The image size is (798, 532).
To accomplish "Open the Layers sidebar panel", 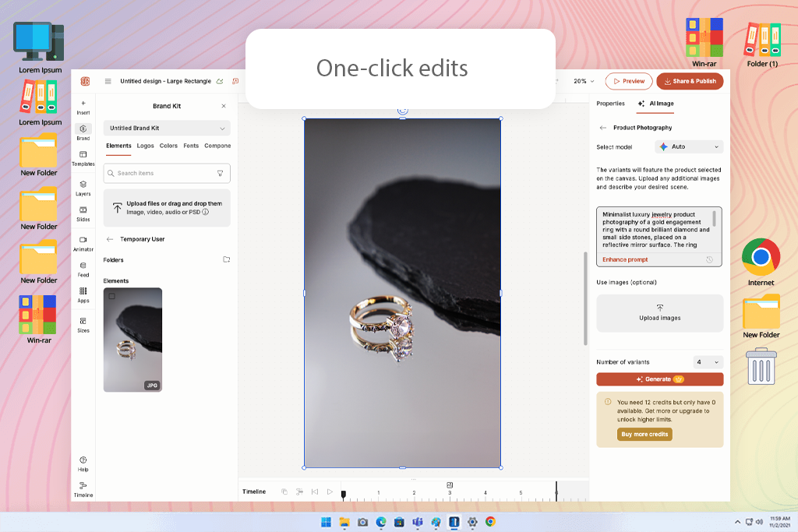I will pyautogui.click(x=83, y=188).
